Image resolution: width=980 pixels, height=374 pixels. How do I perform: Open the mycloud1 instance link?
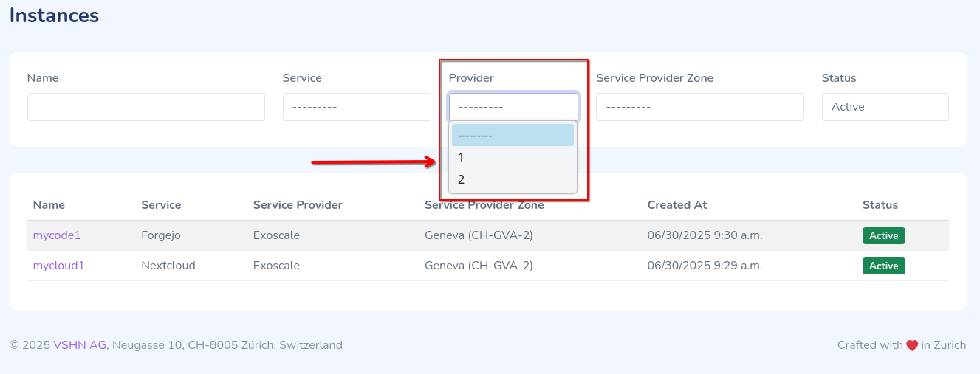click(x=59, y=266)
